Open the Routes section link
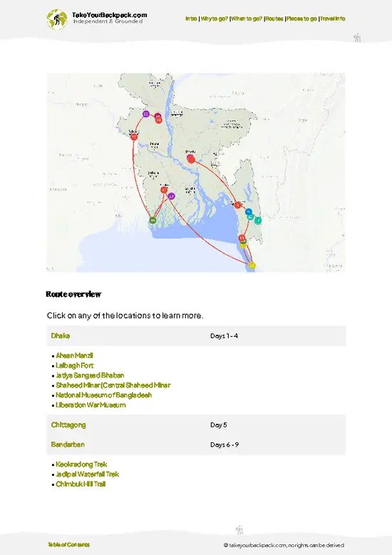Image resolution: width=392 pixels, height=555 pixels. tap(274, 19)
